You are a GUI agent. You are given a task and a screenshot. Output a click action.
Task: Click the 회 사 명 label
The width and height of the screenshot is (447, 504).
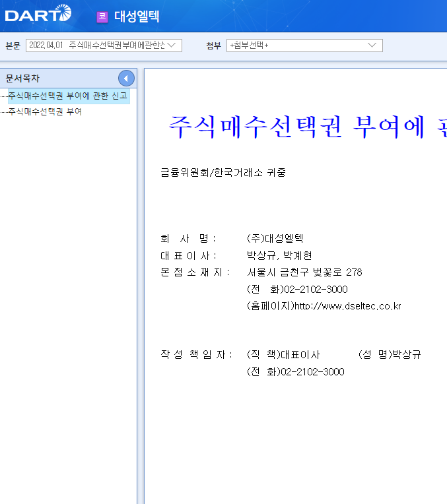coord(188,239)
